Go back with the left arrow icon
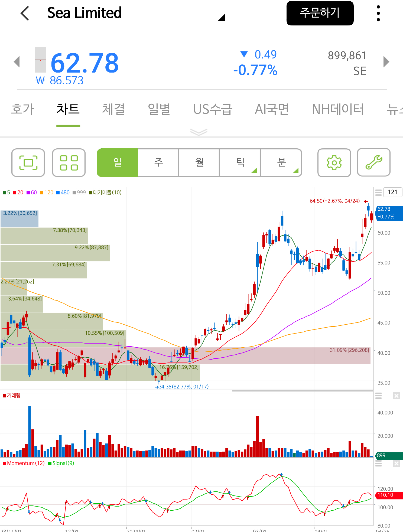Viewport: 403px width, 532px height. pos(25,13)
